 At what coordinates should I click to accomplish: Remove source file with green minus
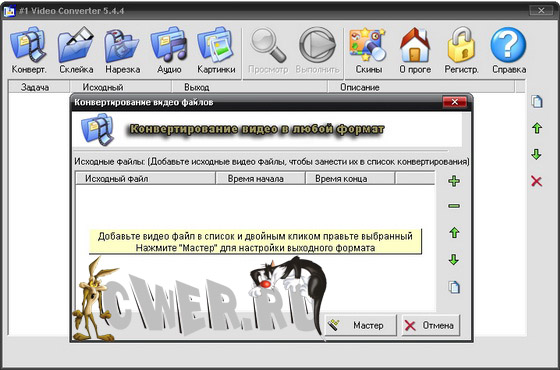454,206
